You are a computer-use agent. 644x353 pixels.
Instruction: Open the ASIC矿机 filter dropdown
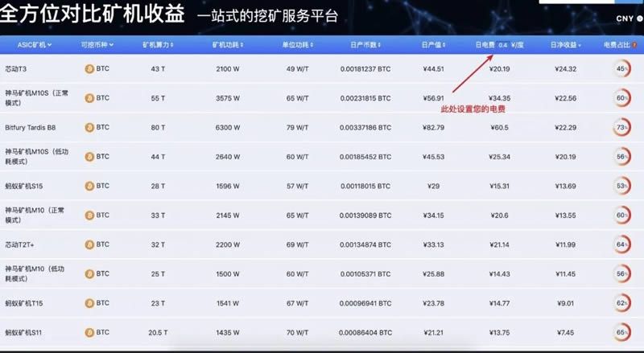click(35, 45)
